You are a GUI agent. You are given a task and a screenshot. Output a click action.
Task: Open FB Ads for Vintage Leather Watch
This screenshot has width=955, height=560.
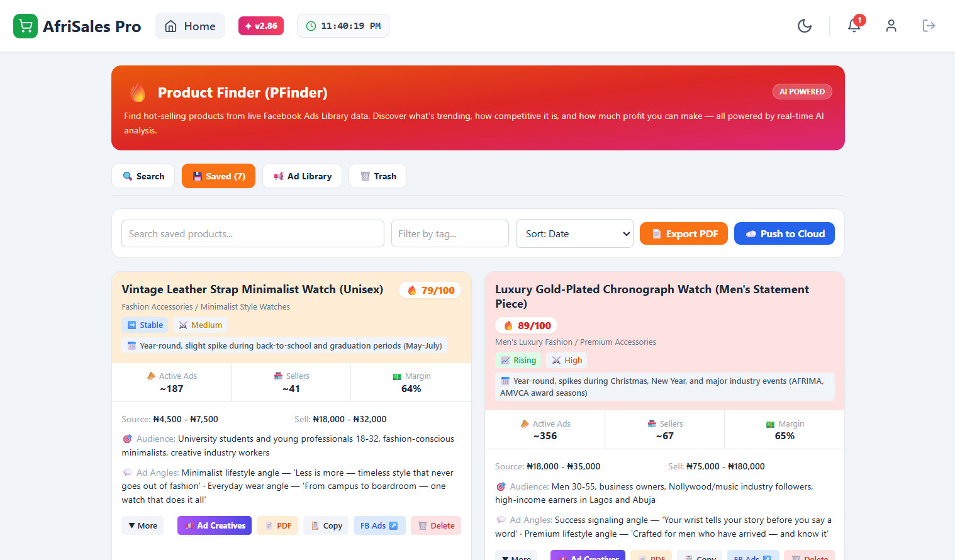point(379,525)
